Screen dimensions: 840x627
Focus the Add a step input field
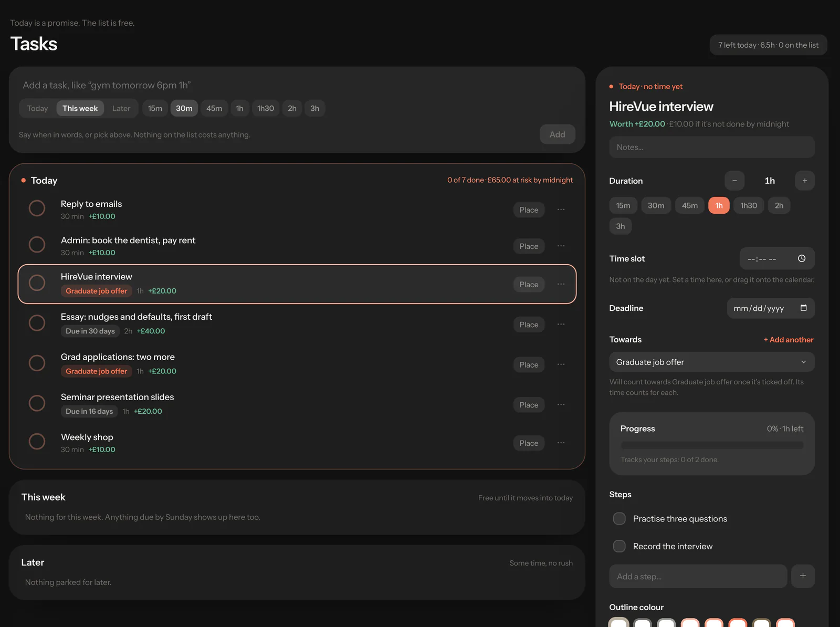click(x=698, y=576)
